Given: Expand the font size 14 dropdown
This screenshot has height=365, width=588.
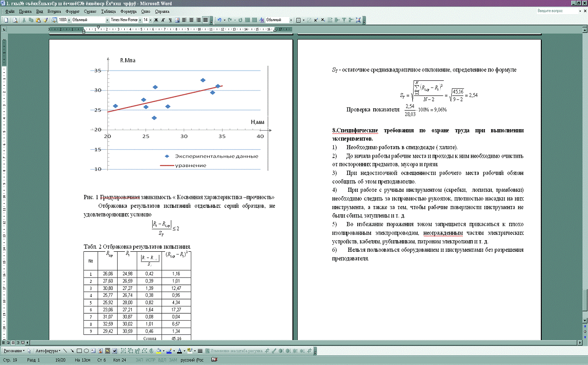Looking at the screenshot, I should click(150, 20).
